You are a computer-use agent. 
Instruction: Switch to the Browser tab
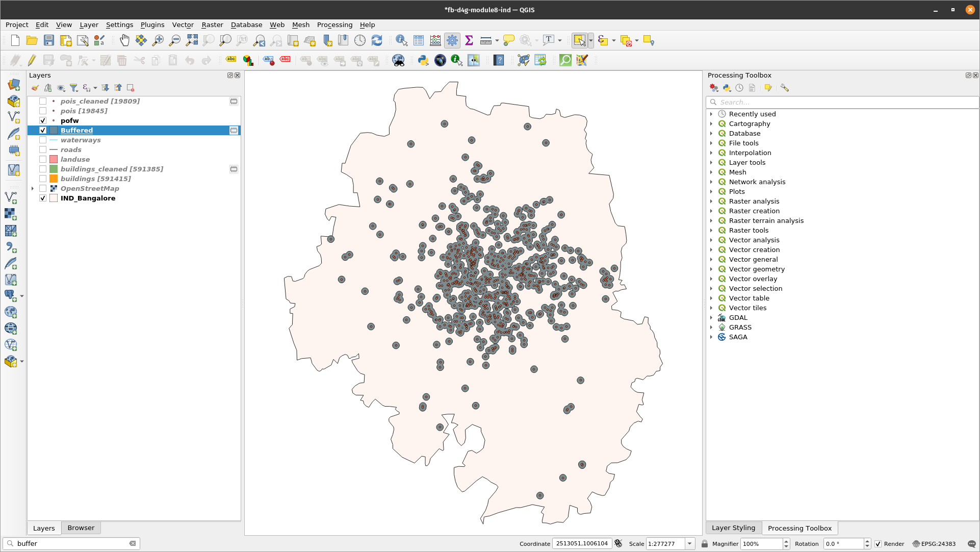81,527
